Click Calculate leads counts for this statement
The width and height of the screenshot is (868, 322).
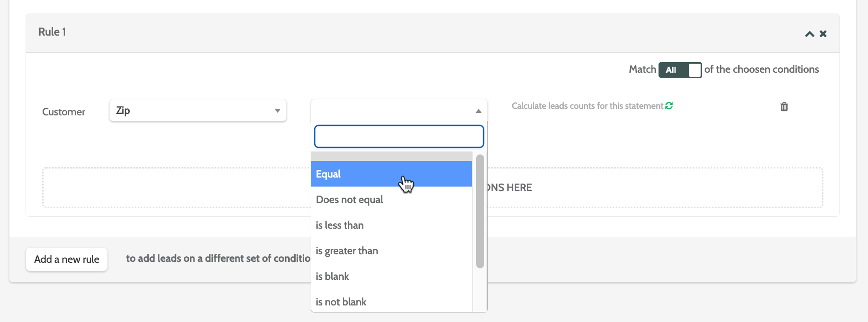[587, 106]
